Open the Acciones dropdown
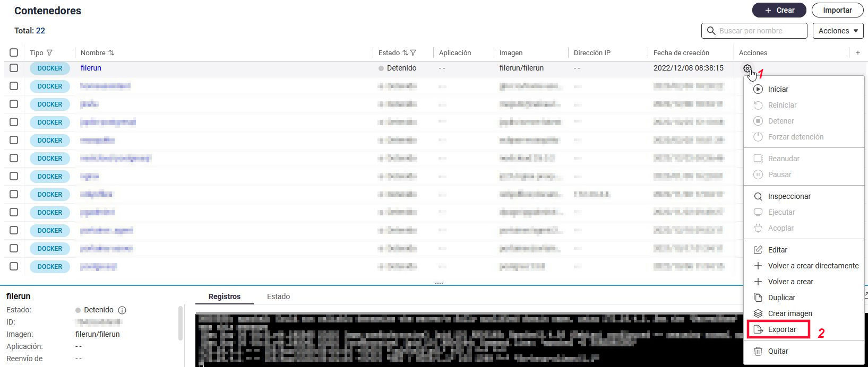The width and height of the screenshot is (868, 367). click(x=838, y=31)
